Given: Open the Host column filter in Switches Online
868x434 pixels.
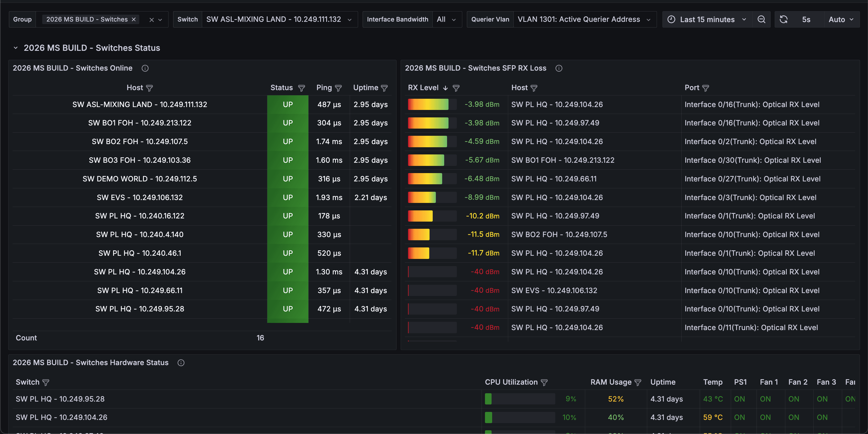Looking at the screenshot, I should [x=150, y=88].
